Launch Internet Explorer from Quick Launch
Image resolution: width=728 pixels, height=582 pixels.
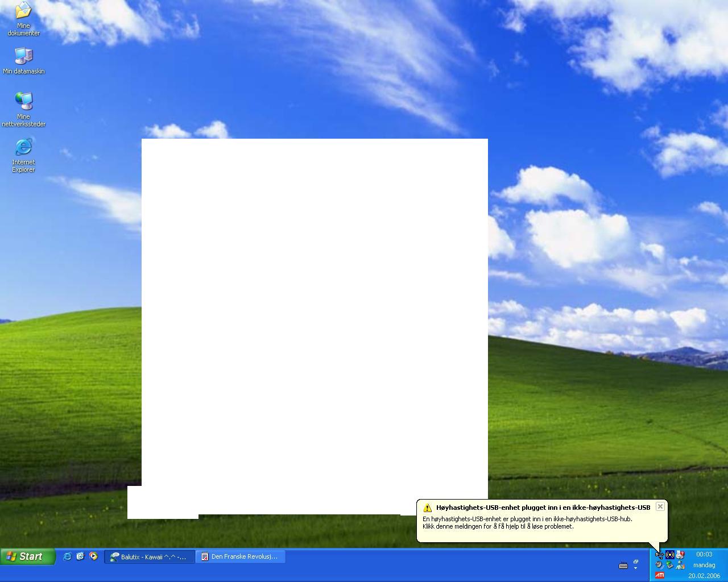point(67,556)
